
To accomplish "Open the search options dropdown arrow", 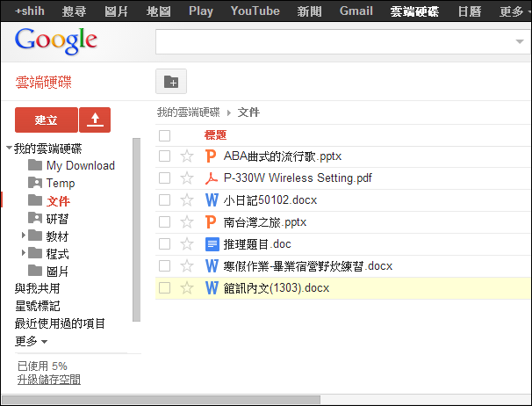I will point(520,41).
